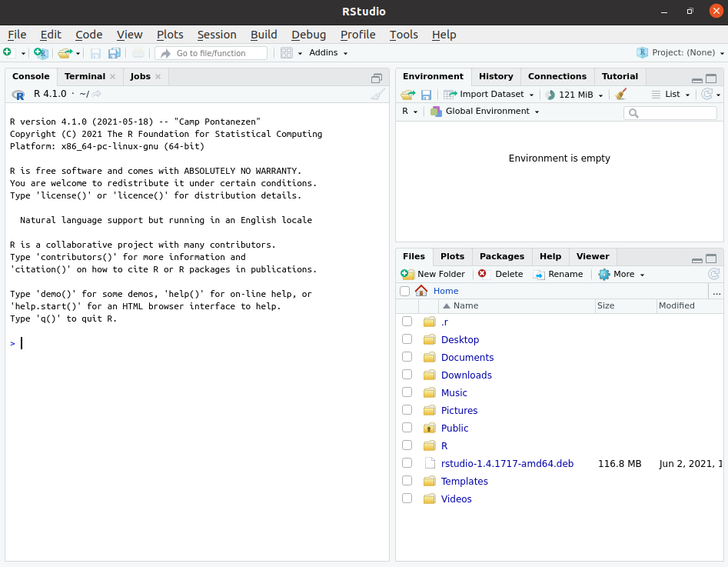This screenshot has width=728, height=567.
Task: Click the Home directory house icon
Action: (421, 291)
